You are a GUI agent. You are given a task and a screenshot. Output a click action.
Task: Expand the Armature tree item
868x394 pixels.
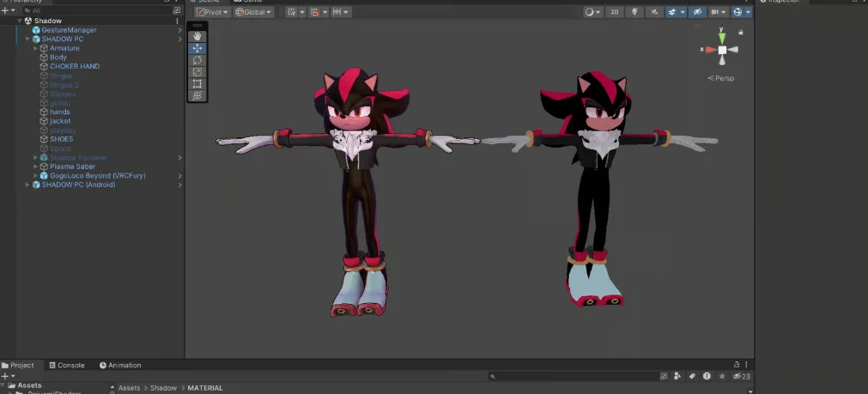click(35, 48)
